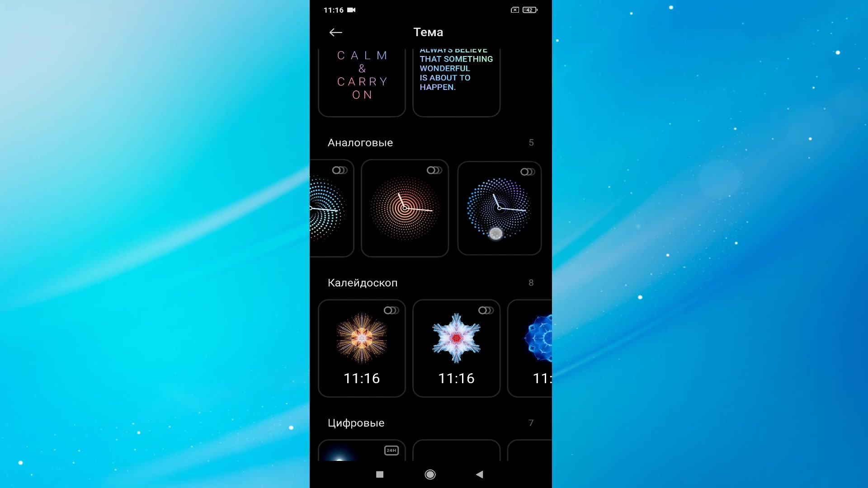Tap the home navigation button
This screenshot has height=488, width=868.
coord(430,474)
